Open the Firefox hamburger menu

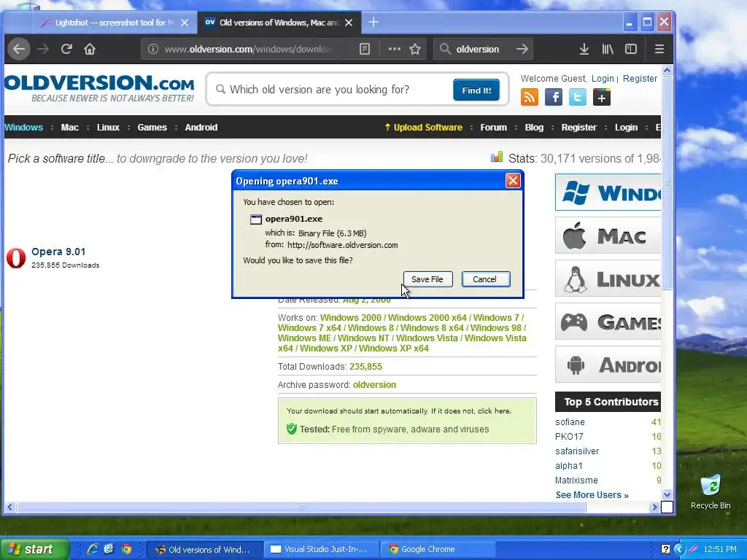659,49
